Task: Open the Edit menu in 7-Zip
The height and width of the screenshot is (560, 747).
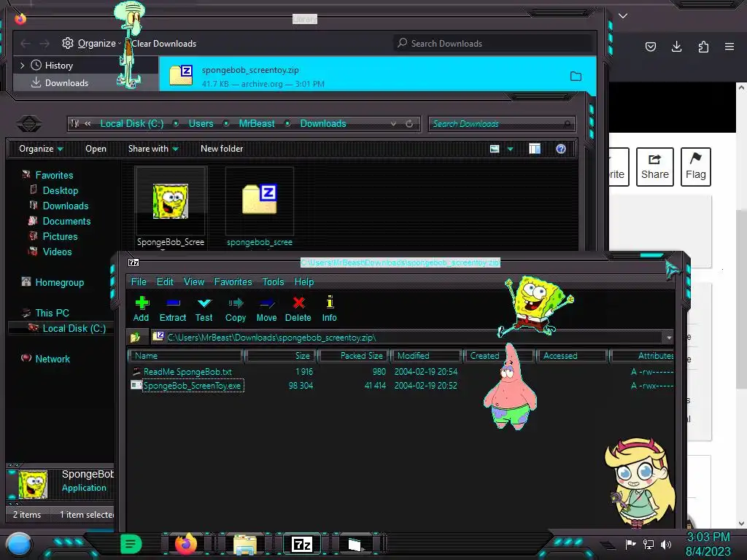Action: (165, 282)
